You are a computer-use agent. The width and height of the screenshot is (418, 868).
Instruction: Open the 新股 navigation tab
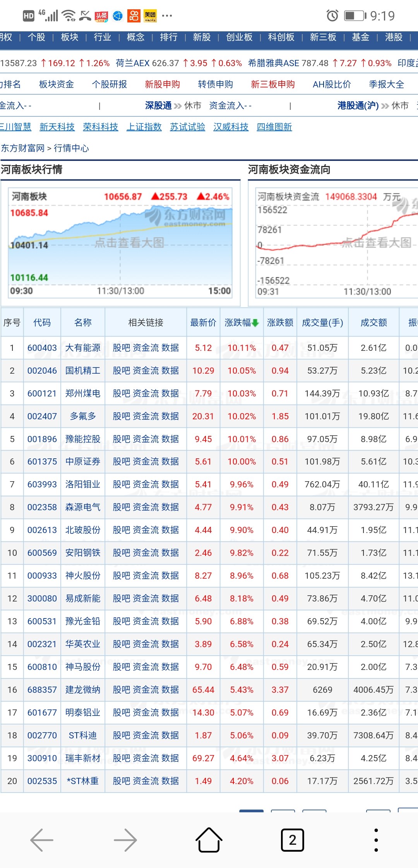(202, 37)
